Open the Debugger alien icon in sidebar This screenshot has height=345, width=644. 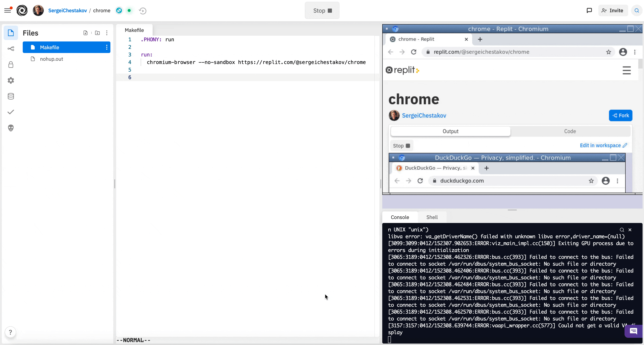tap(11, 128)
